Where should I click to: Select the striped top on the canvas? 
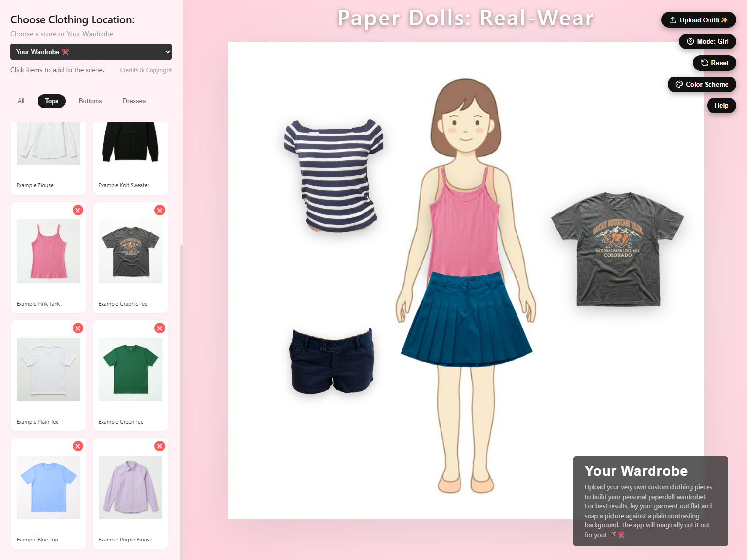(334, 175)
